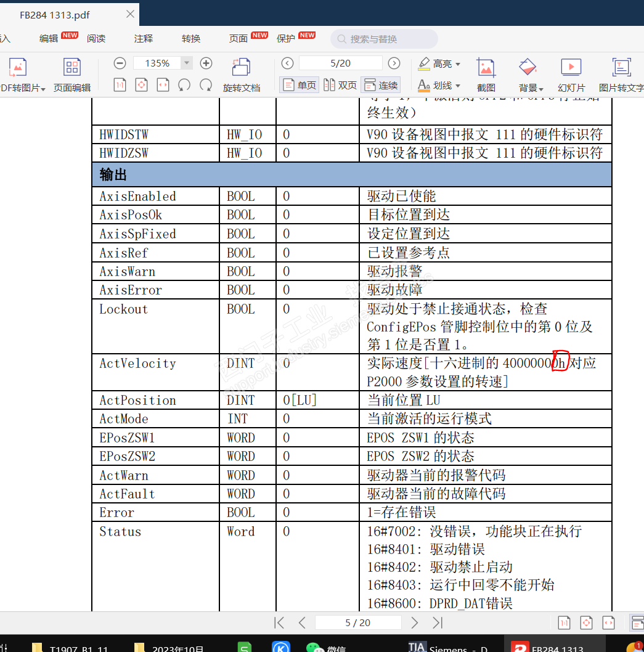Fit page view in top toolbar
This screenshot has width=644, height=652.
[x=141, y=85]
